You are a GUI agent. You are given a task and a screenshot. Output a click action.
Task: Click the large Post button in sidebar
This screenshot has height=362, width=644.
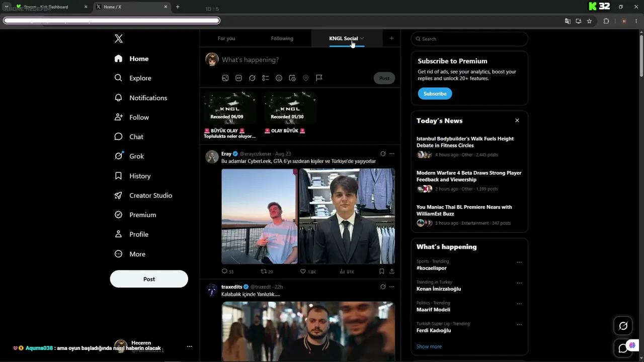149,279
